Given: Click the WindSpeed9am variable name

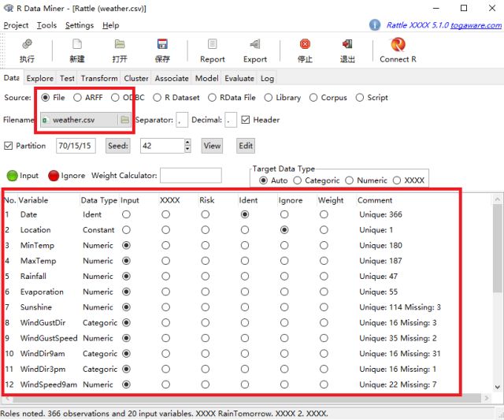Looking at the screenshot, I should (49, 385).
